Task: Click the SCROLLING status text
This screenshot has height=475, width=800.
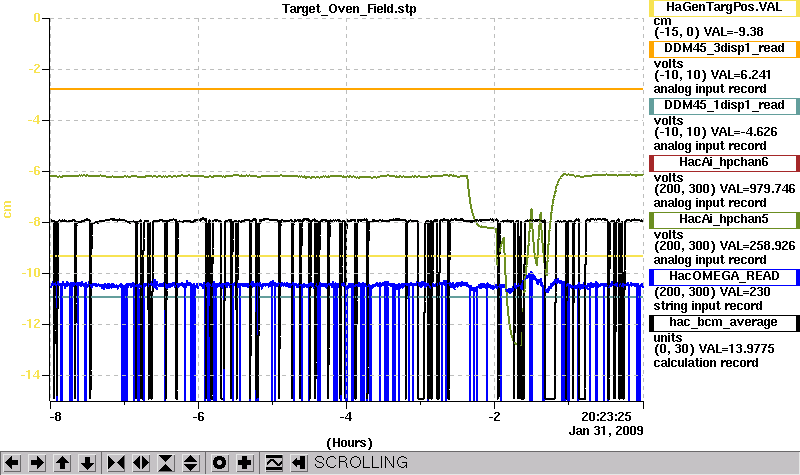Action: pos(361,463)
